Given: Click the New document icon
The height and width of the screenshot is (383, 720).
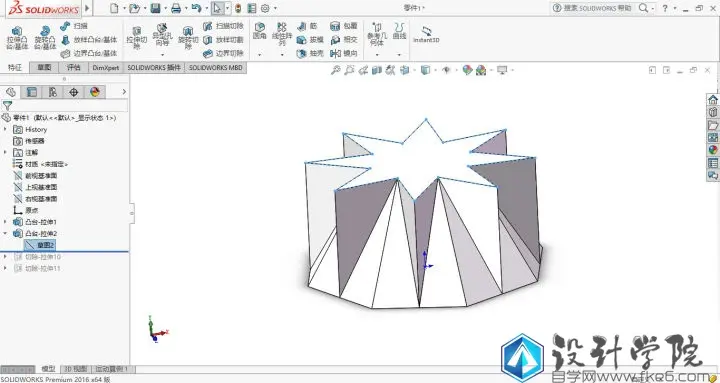Looking at the screenshot, I should (x=114, y=8).
